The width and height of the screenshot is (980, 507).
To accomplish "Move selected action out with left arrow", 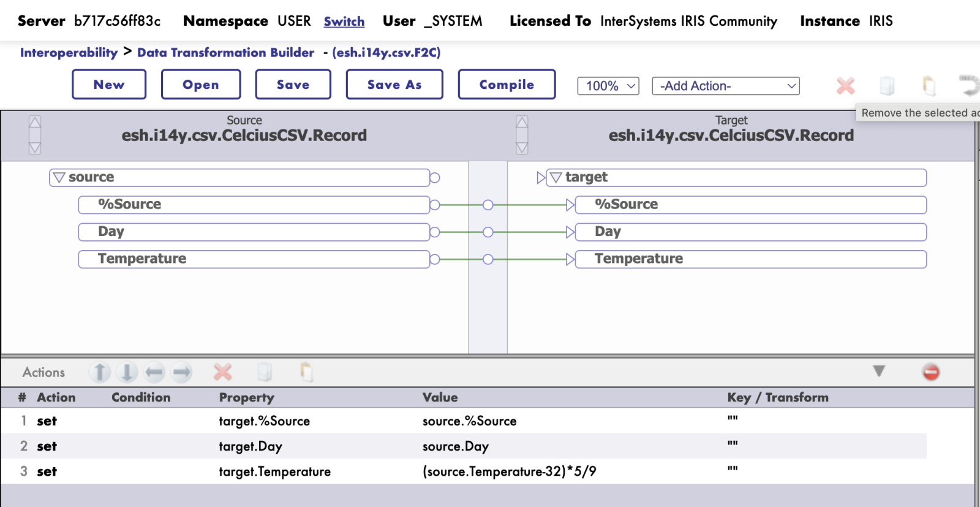I will [x=154, y=372].
